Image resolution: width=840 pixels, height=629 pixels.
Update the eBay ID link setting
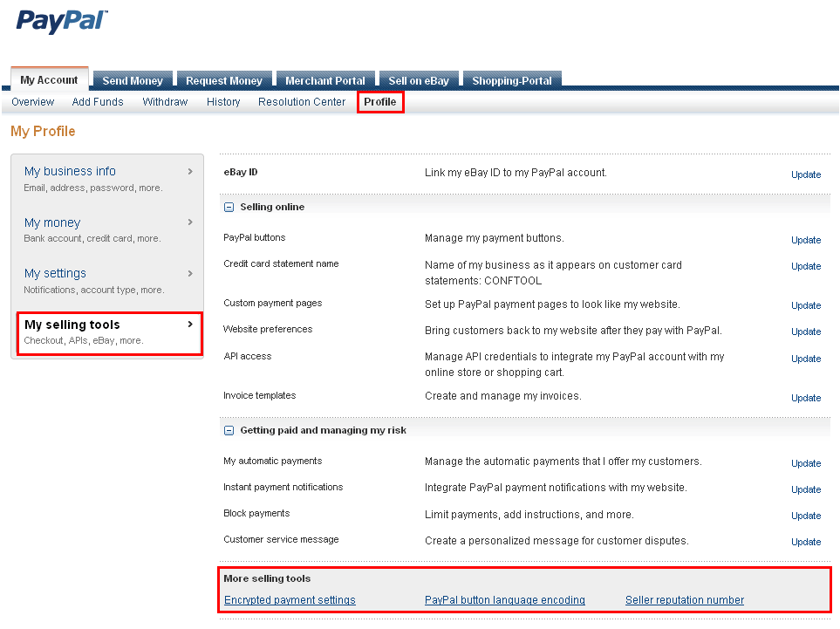806,174
